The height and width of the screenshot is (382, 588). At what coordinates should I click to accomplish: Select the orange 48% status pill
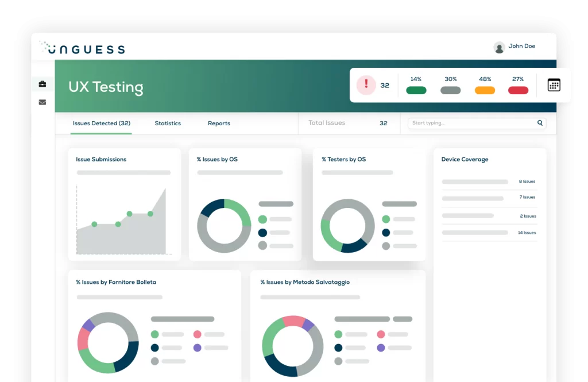485,90
